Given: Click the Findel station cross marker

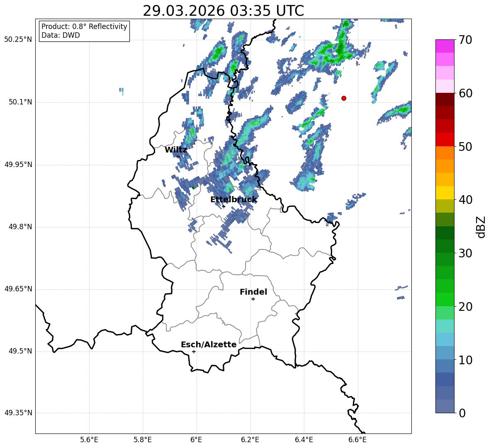Looking at the screenshot, I should point(253,299).
